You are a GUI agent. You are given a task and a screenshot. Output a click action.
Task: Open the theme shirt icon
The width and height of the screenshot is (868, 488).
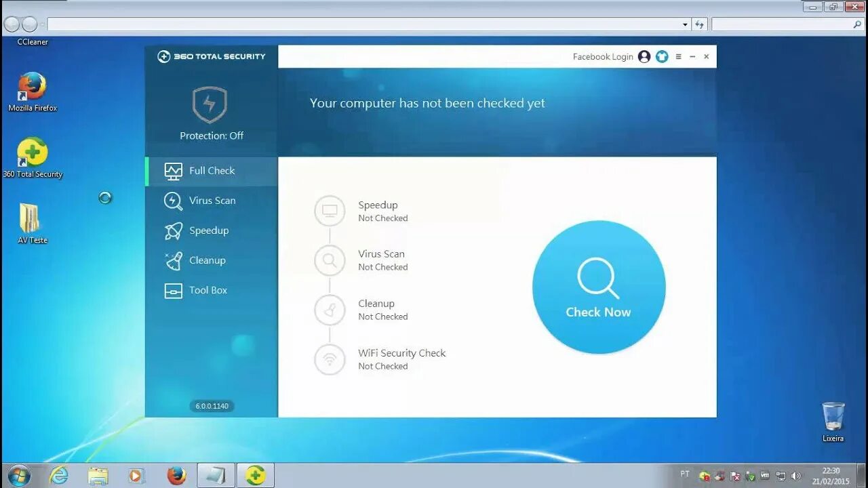coord(662,57)
